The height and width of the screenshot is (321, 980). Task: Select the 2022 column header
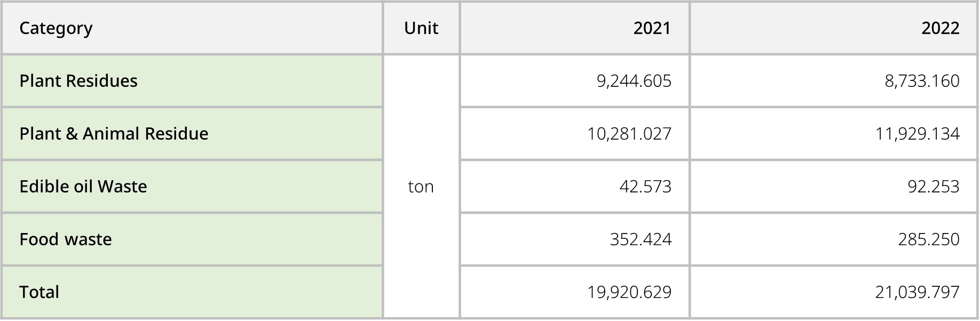point(940,28)
